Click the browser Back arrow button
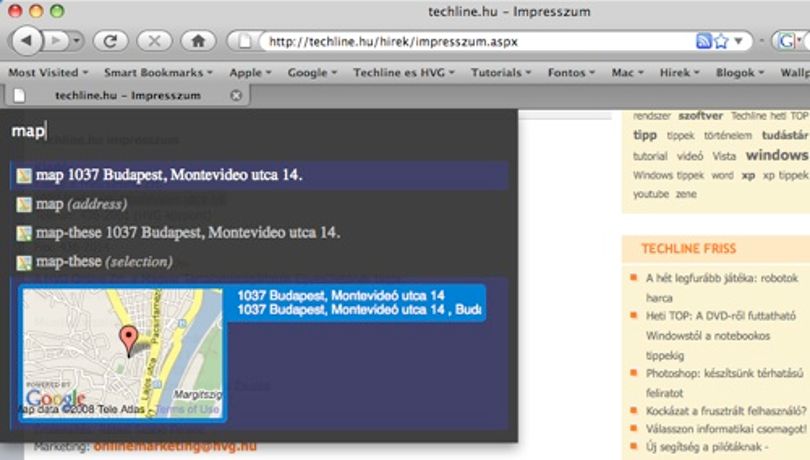Image resolution: width=810 pixels, height=460 pixels. pyautogui.click(x=26, y=41)
